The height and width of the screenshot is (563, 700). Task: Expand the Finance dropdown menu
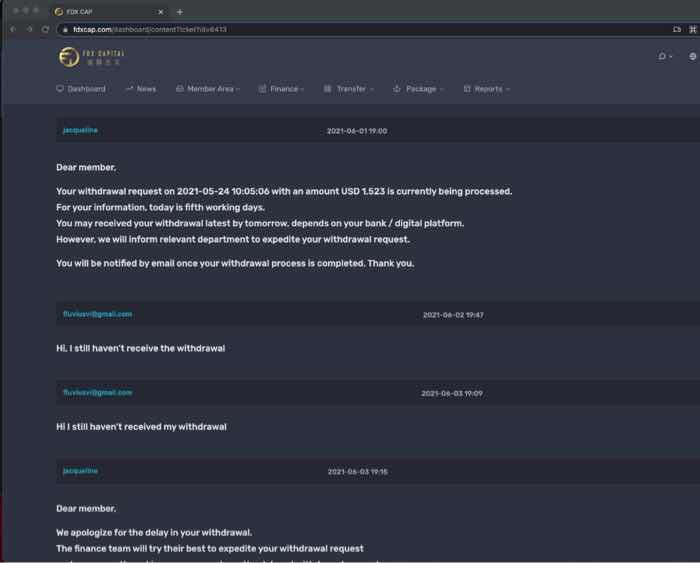coord(281,89)
